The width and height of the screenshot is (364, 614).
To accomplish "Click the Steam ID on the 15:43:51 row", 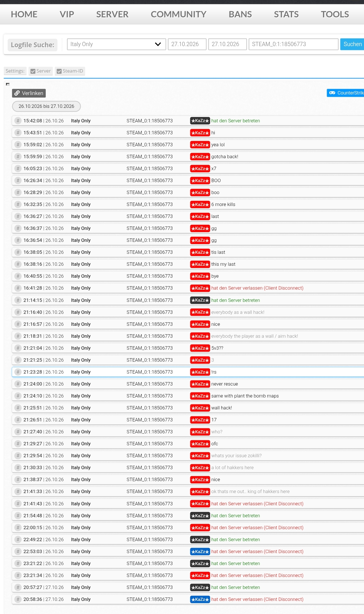I will click(150, 133).
